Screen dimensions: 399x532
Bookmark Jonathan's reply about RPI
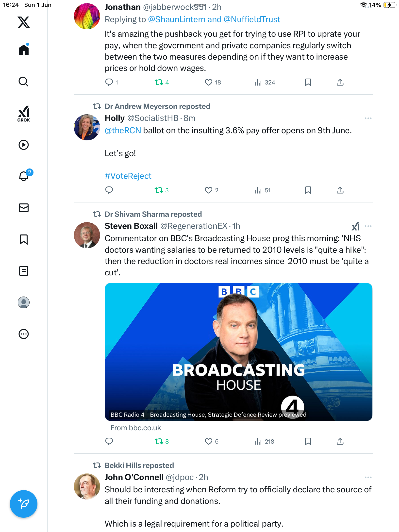point(308,82)
